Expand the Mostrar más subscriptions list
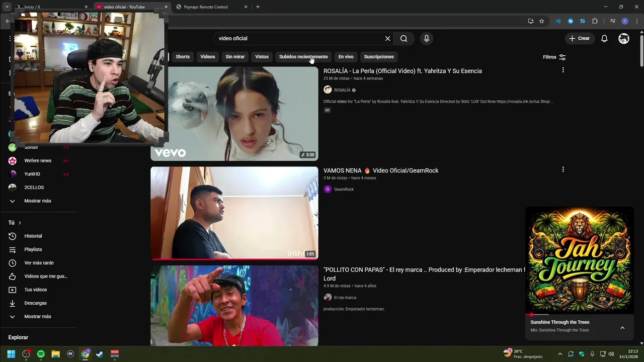 pyautogui.click(x=38, y=201)
